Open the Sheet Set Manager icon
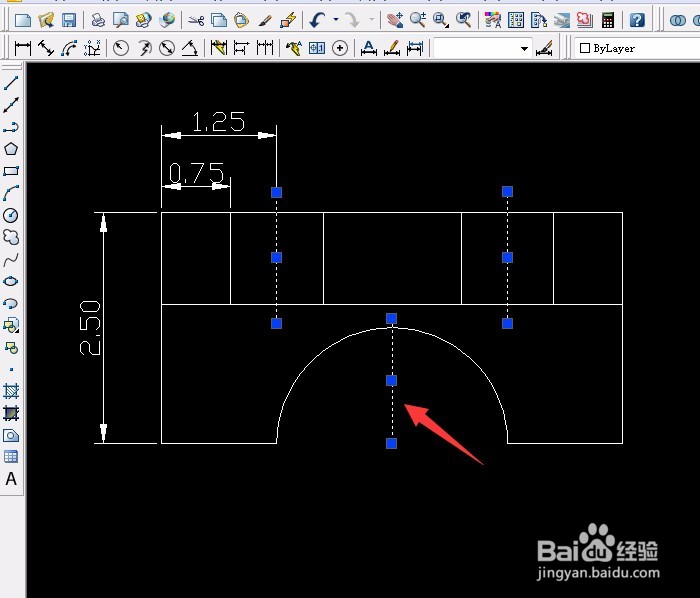Image resolution: width=700 pixels, height=598 pixels. (x=562, y=20)
